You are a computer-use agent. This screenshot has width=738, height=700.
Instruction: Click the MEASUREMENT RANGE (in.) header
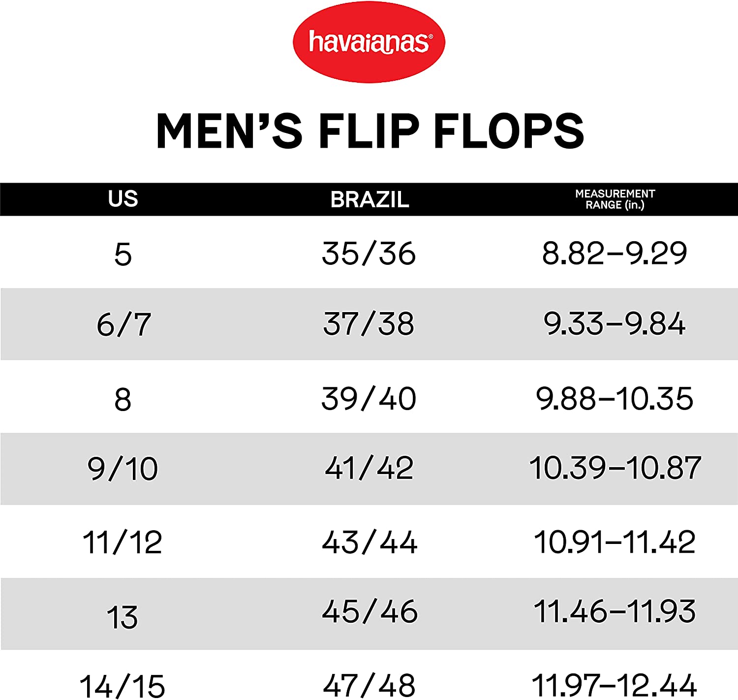(615, 199)
